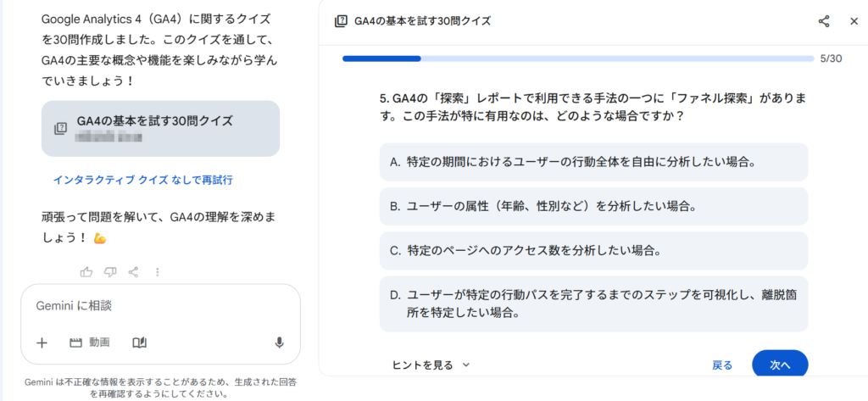Click インタラクティブ クイズ なしで再試行 link

click(x=142, y=180)
